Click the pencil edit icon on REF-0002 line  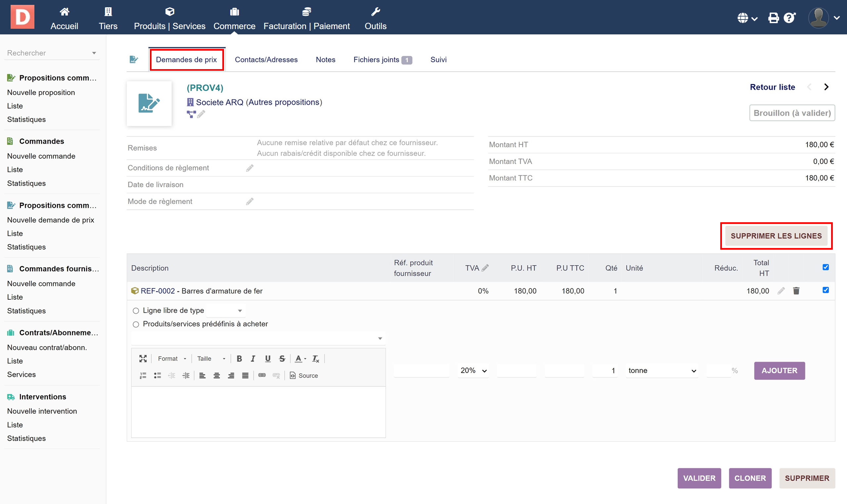pyautogui.click(x=781, y=291)
